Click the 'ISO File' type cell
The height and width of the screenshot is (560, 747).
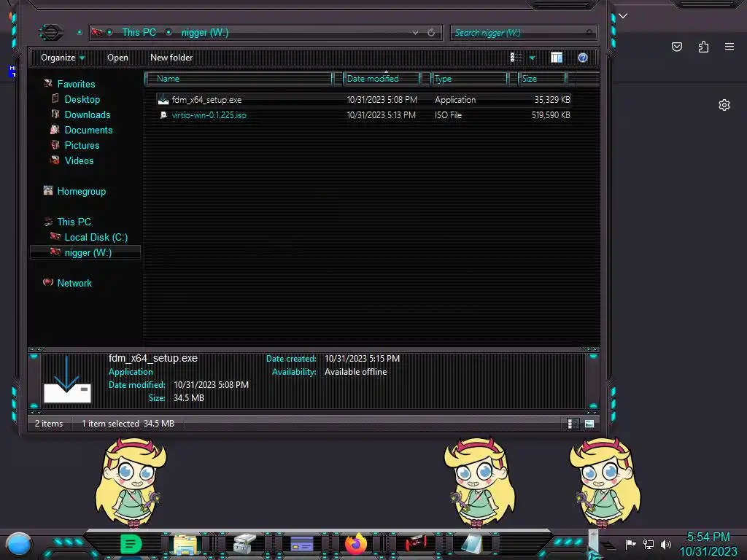click(448, 114)
